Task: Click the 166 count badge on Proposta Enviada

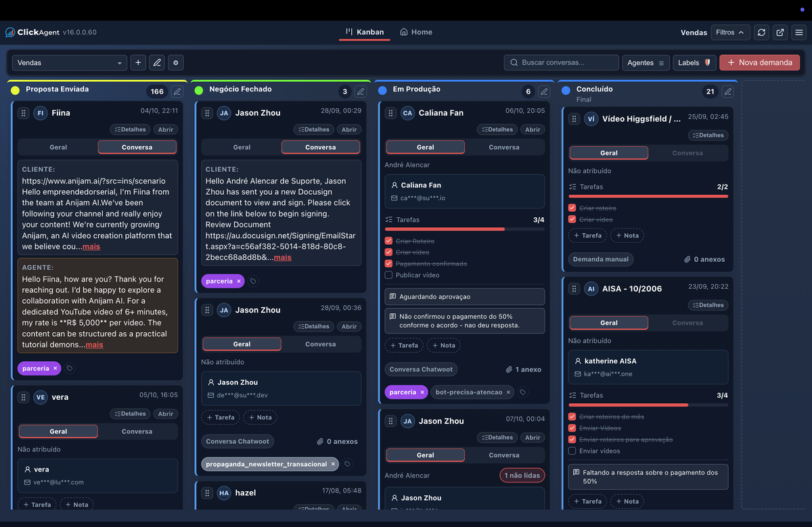Action: click(157, 91)
